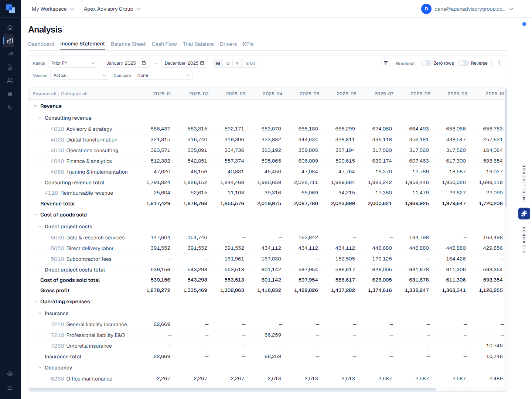
Task: Click the 5010 Subcontractor fees row
Action: 266,259
